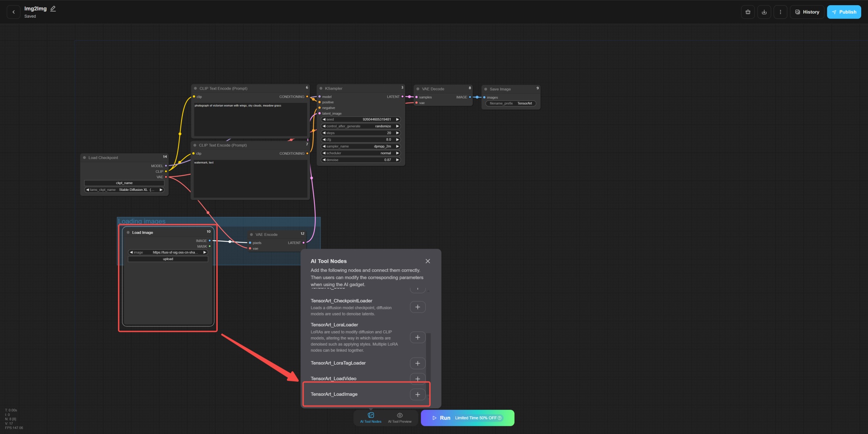Collapse the KSampler node via its dot

point(321,88)
